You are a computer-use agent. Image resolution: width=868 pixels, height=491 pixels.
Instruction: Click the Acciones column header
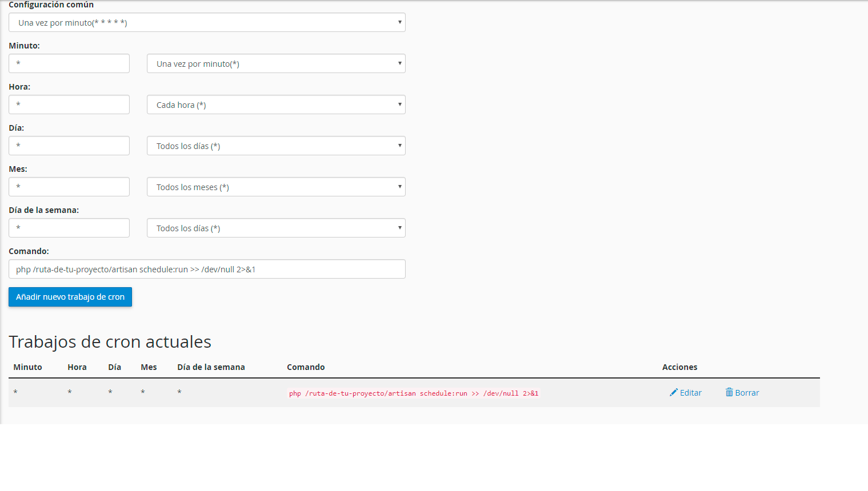pyautogui.click(x=679, y=367)
